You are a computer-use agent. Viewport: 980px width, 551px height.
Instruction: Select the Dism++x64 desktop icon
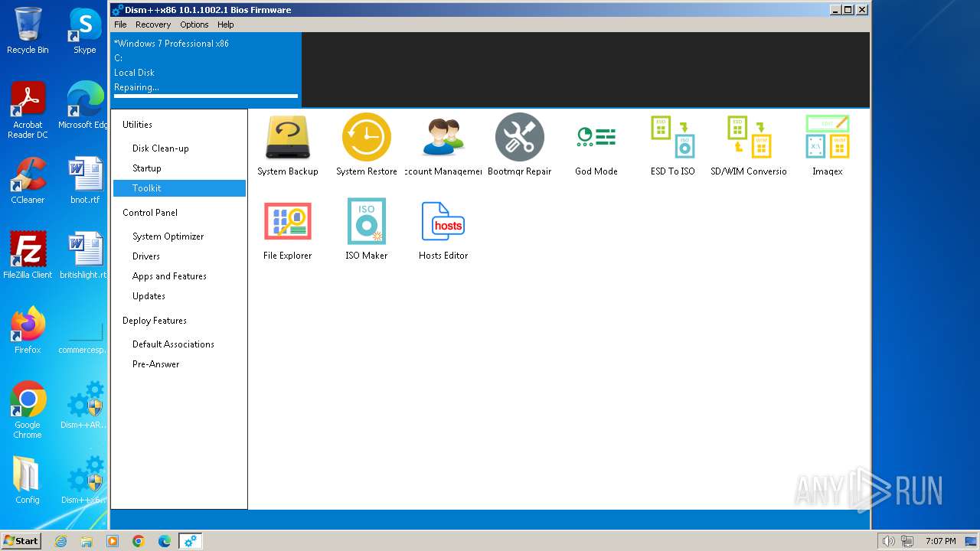83,481
